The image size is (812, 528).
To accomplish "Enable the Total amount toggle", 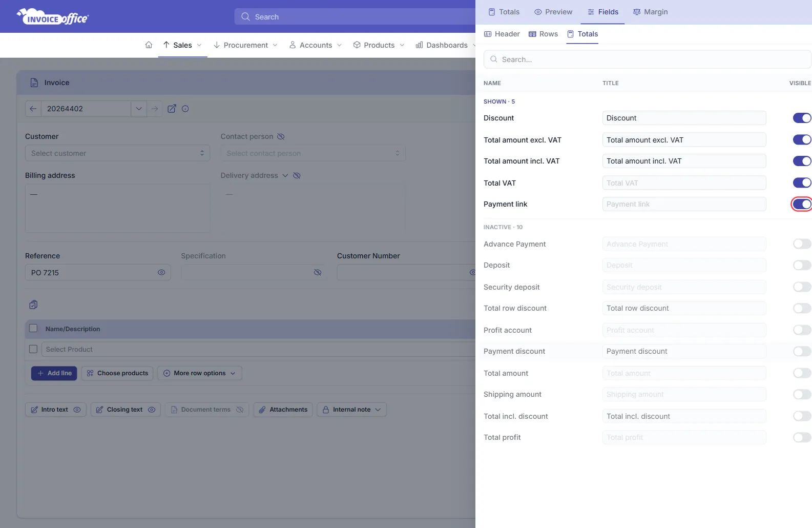I will (x=802, y=373).
